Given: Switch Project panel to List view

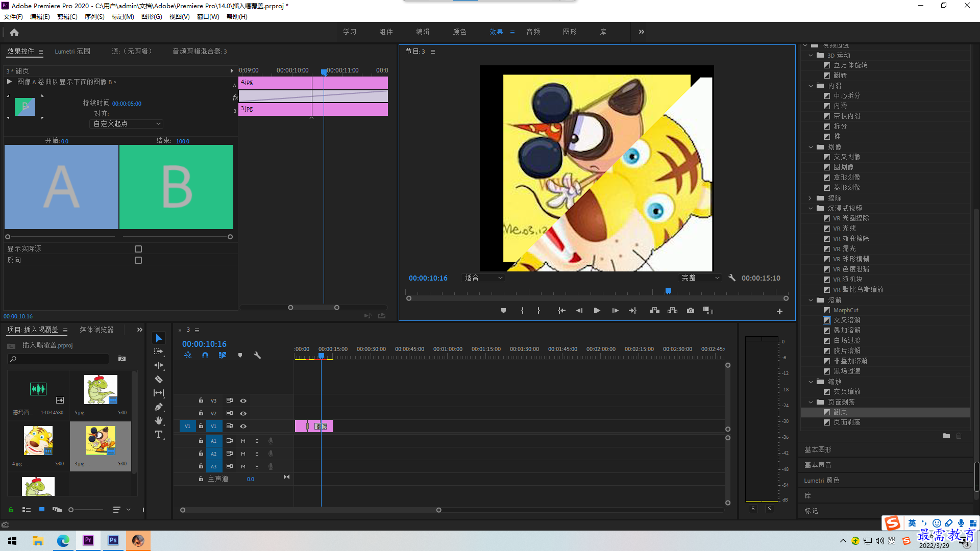Looking at the screenshot, I should click(27, 510).
